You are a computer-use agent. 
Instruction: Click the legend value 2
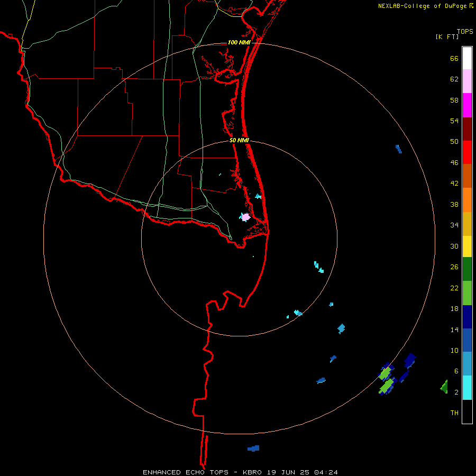point(456,392)
